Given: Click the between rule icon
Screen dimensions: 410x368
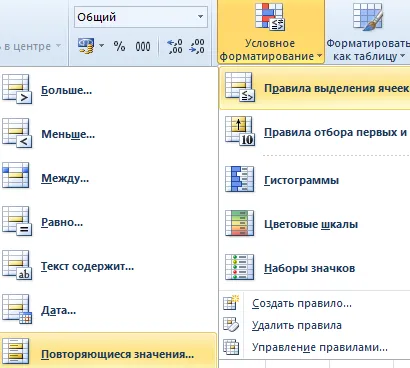Looking at the screenshot, I should click(16, 175).
